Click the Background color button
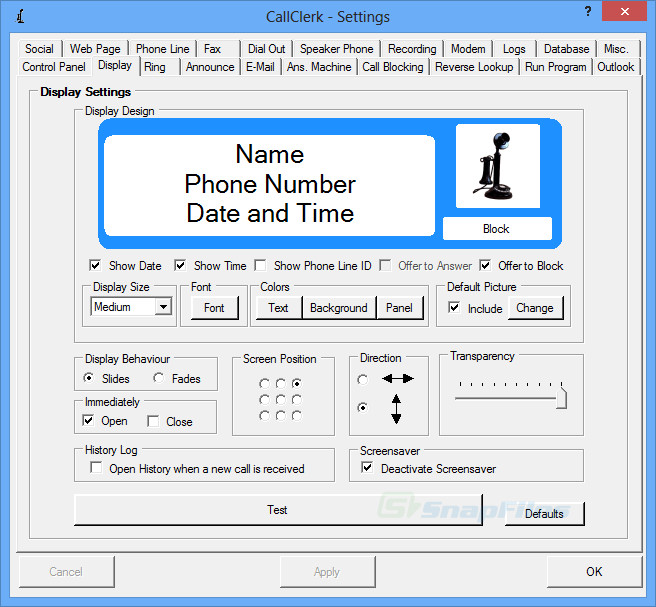 pyautogui.click(x=339, y=308)
